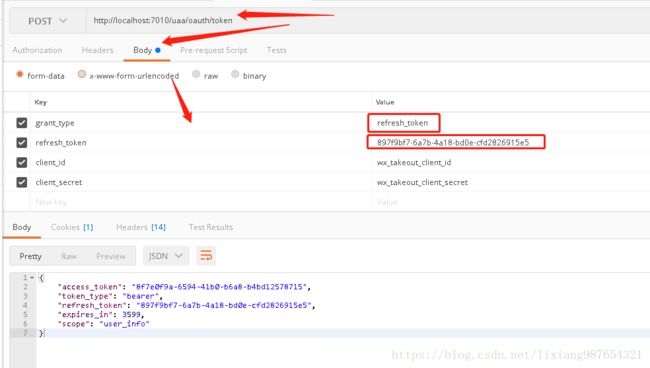Open the Tests tab
650x368 pixels.
[276, 50]
